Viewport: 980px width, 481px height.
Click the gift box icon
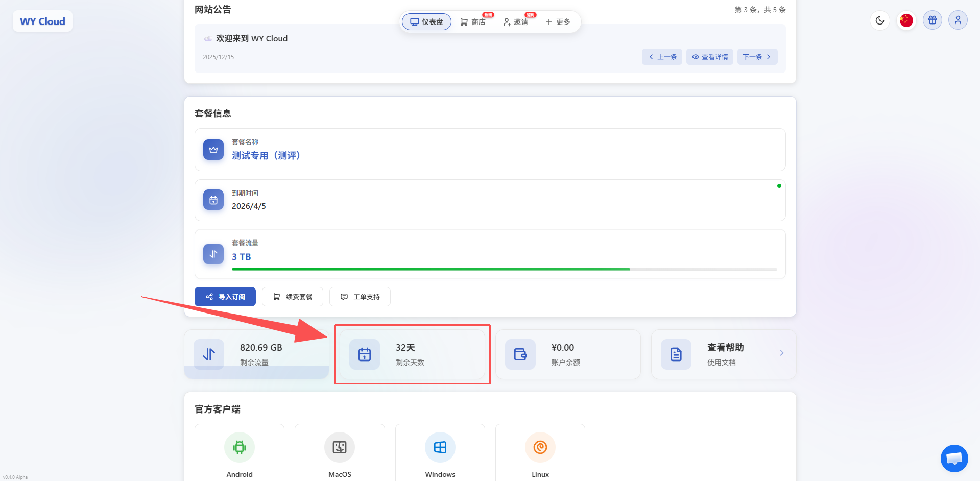click(932, 20)
